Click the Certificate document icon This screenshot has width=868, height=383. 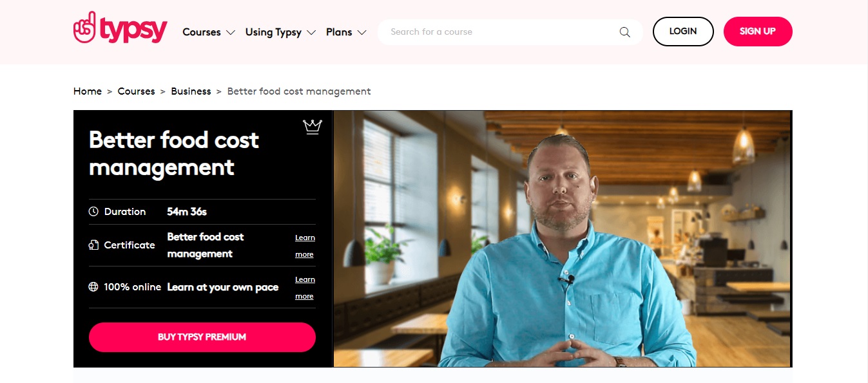pyautogui.click(x=93, y=245)
